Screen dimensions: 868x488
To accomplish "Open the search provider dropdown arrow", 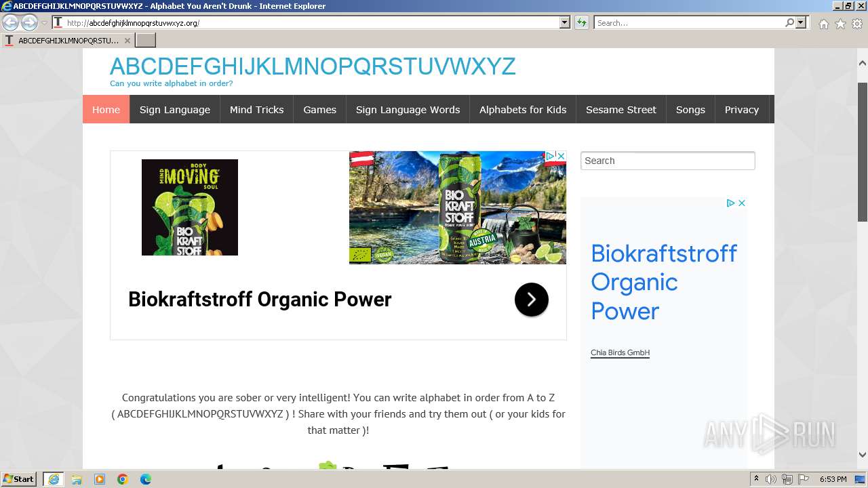I will tap(801, 23).
